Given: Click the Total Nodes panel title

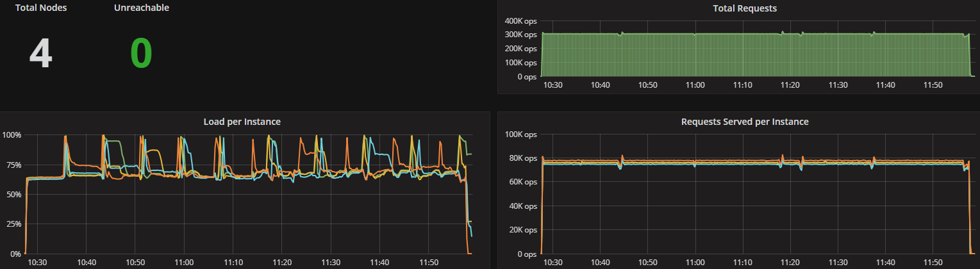Looking at the screenshot, I should coord(41,8).
